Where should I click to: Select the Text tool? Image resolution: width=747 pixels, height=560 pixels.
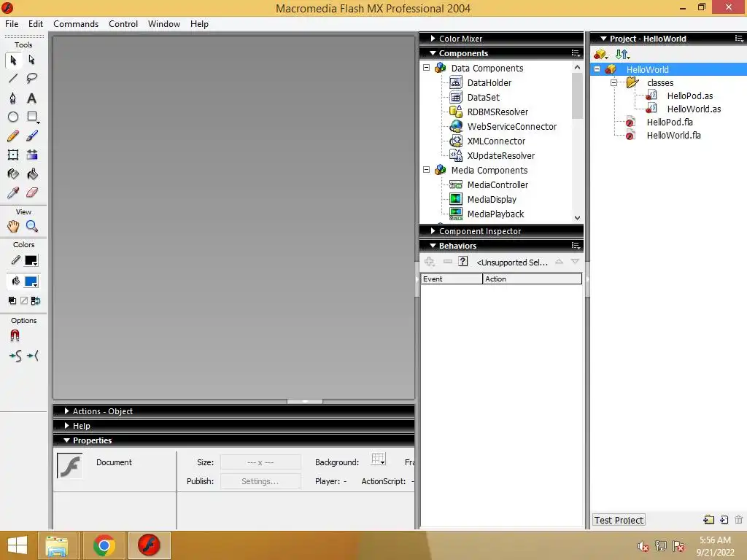point(32,98)
